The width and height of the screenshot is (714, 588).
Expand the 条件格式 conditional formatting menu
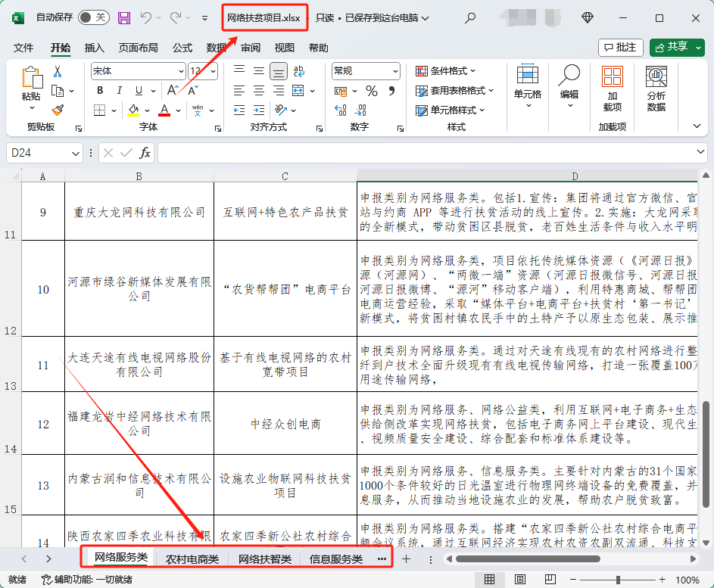tap(450, 70)
